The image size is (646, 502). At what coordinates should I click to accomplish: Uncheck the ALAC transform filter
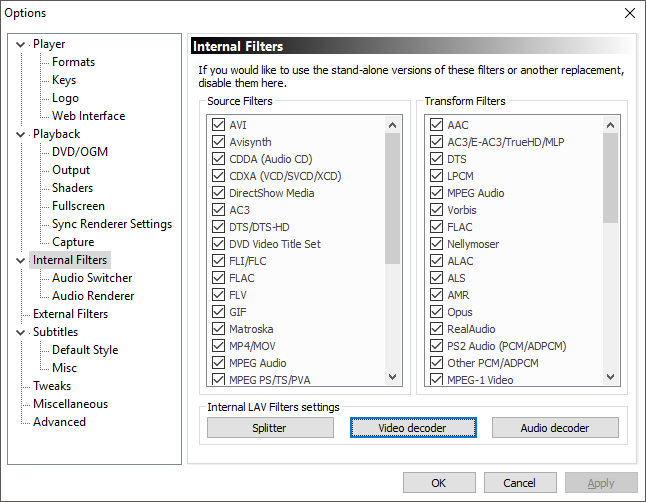click(x=436, y=260)
